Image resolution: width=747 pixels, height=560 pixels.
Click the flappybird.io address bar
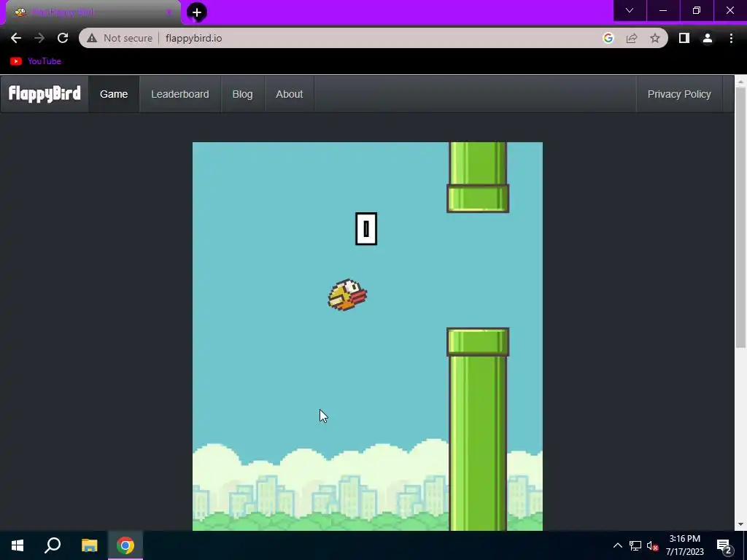click(x=373, y=38)
